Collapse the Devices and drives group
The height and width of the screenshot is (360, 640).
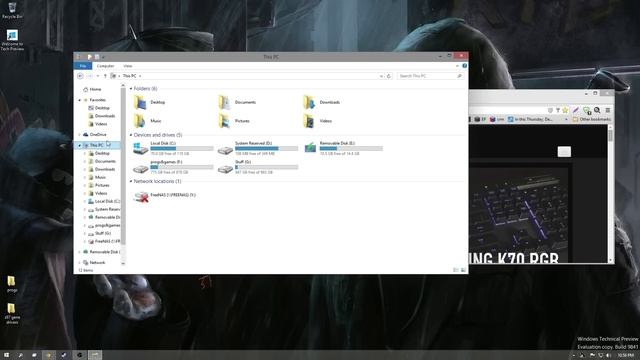click(x=131, y=135)
